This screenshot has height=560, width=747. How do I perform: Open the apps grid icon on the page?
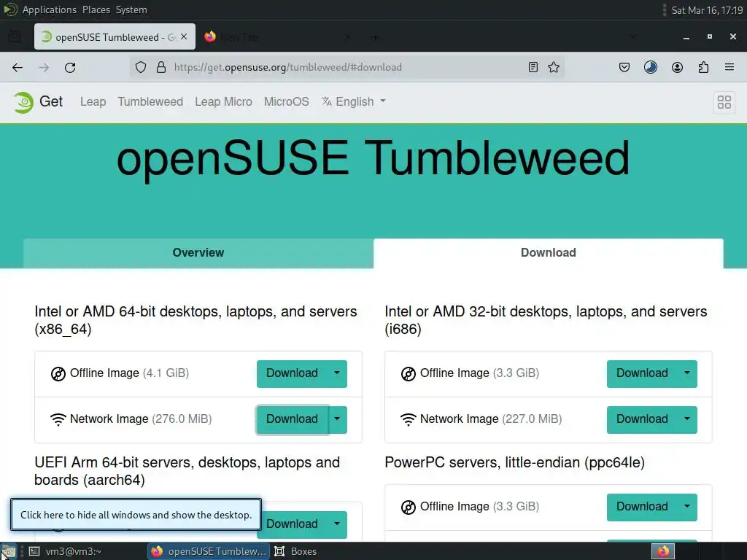(724, 102)
